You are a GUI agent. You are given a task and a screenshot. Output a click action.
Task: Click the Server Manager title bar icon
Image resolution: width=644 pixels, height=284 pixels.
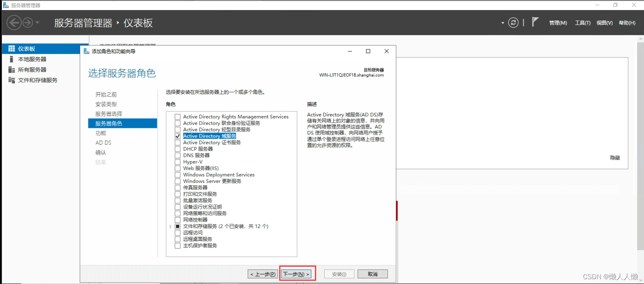tap(6, 5)
